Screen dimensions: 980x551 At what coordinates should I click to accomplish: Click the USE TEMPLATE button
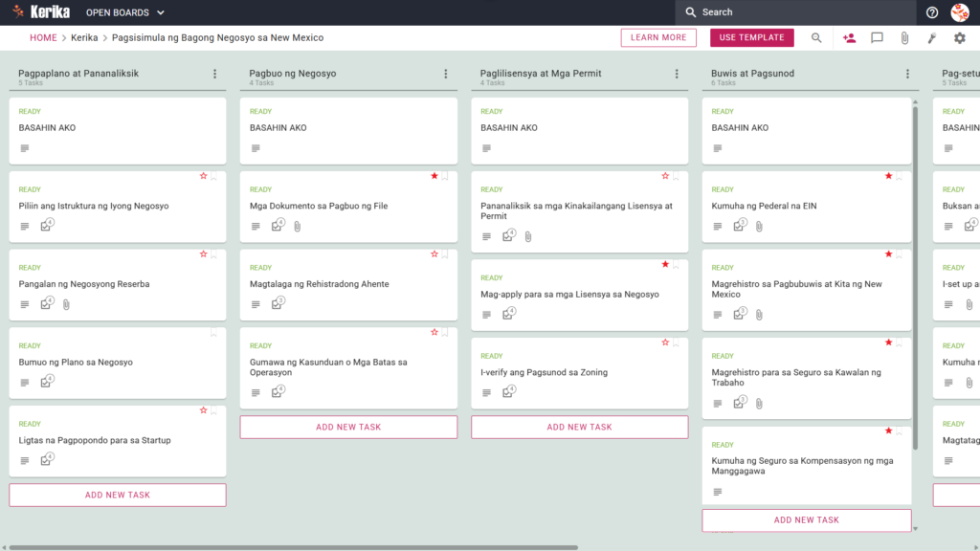point(752,37)
